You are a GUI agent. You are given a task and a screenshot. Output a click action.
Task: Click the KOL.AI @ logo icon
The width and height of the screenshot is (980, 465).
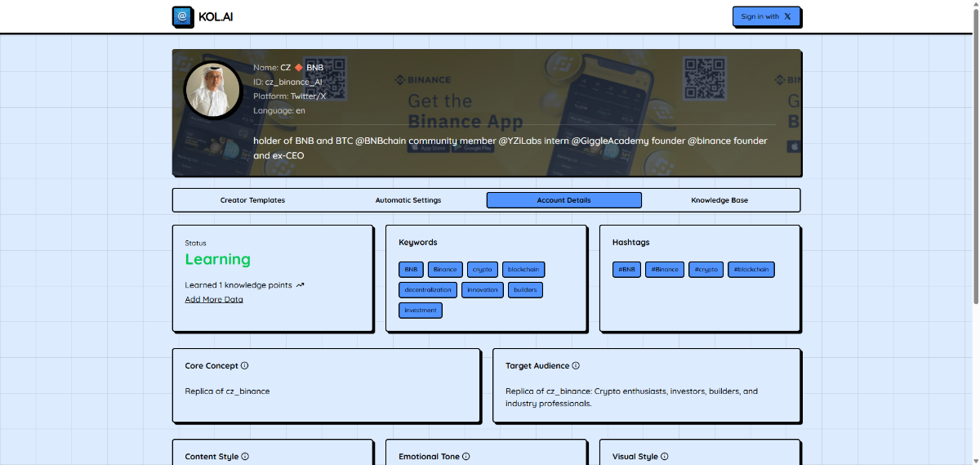click(x=183, y=16)
